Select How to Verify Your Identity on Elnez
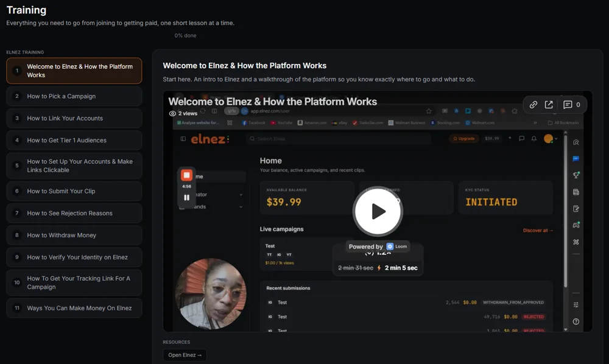Viewport: 609px width, 364px height. 74,257
